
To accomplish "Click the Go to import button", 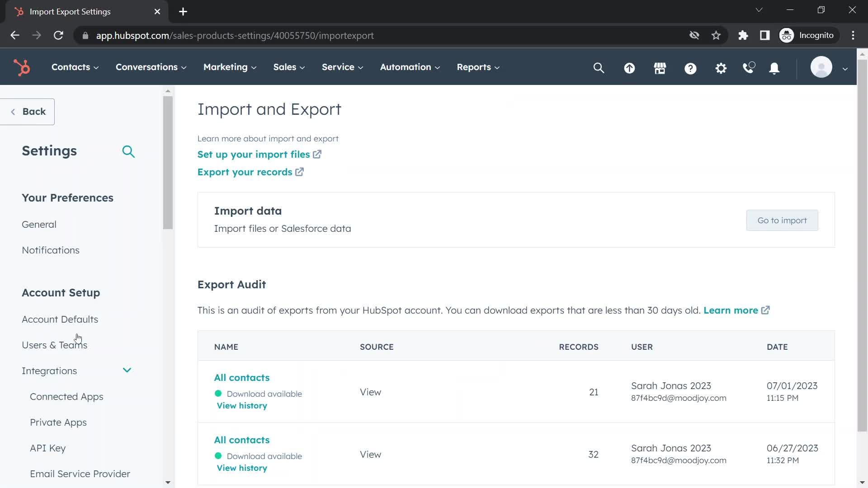I will point(782,221).
